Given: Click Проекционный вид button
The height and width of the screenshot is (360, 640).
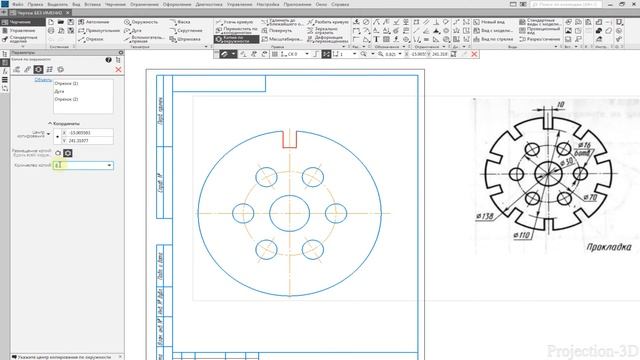Looking at the screenshot, I should [x=539, y=31].
